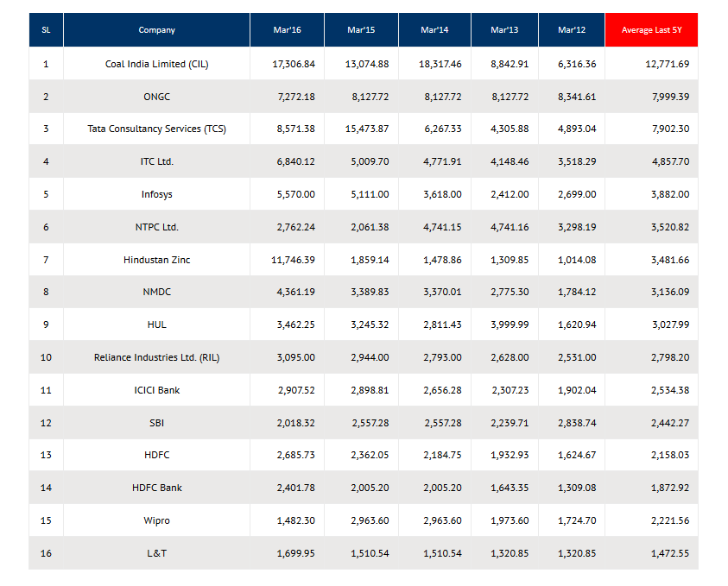Click Wipro's average value 2,221.56
The width and height of the screenshot is (728, 586).
[670, 520]
